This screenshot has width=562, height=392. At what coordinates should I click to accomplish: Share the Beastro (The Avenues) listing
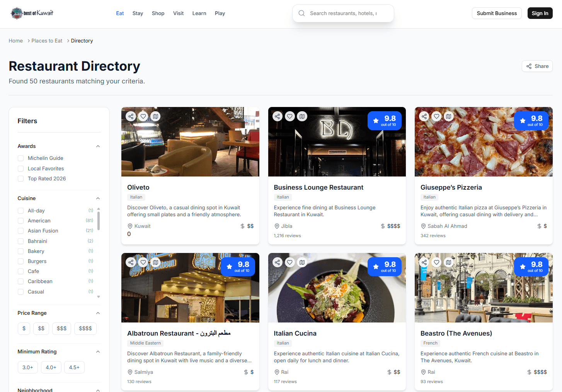point(424,262)
